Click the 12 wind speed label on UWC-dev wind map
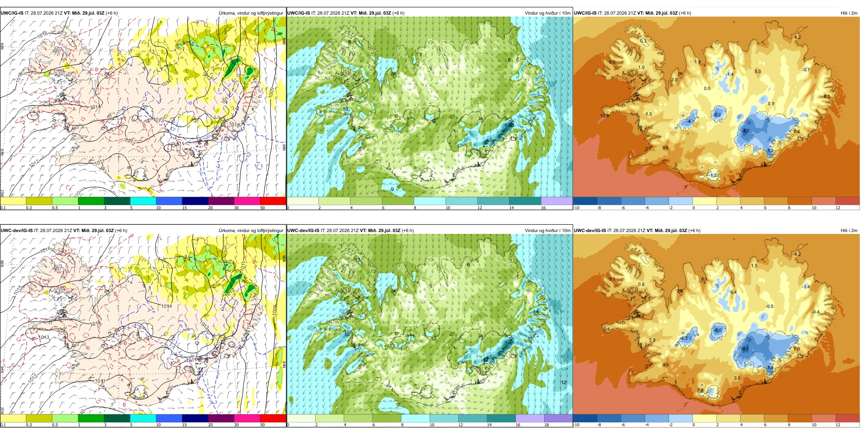The width and height of the screenshot is (868, 434). pos(564,382)
